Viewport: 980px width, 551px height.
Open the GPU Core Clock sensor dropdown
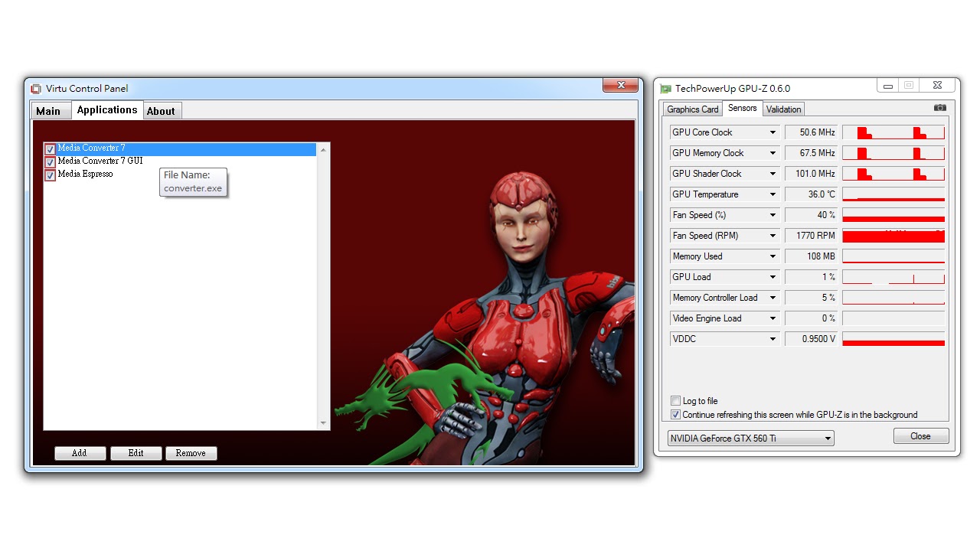[x=773, y=132]
